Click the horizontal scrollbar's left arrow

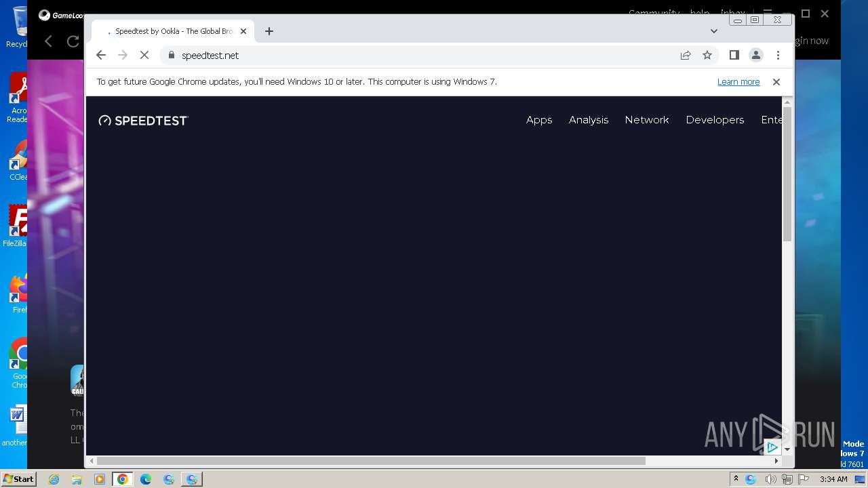tap(92, 461)
